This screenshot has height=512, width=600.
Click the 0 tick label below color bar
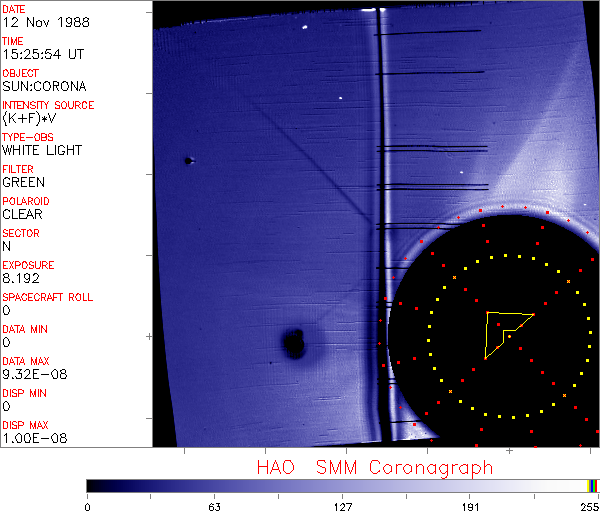tap(88, 507)
